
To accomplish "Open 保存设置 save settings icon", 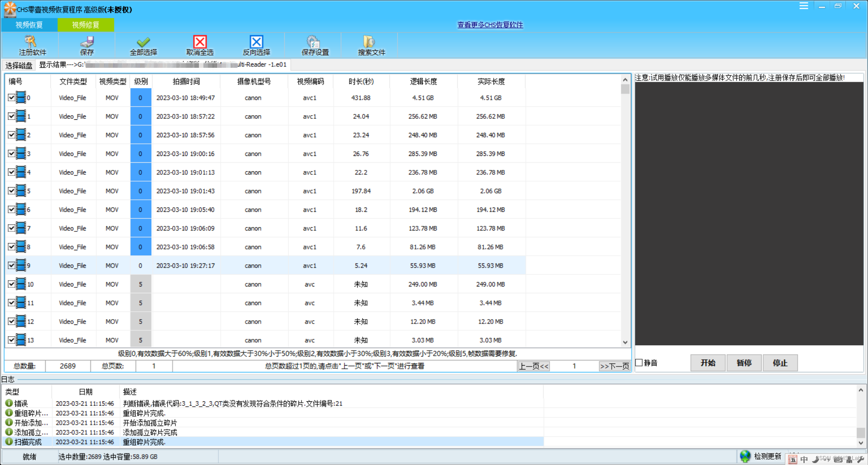I will click(313, 42).
